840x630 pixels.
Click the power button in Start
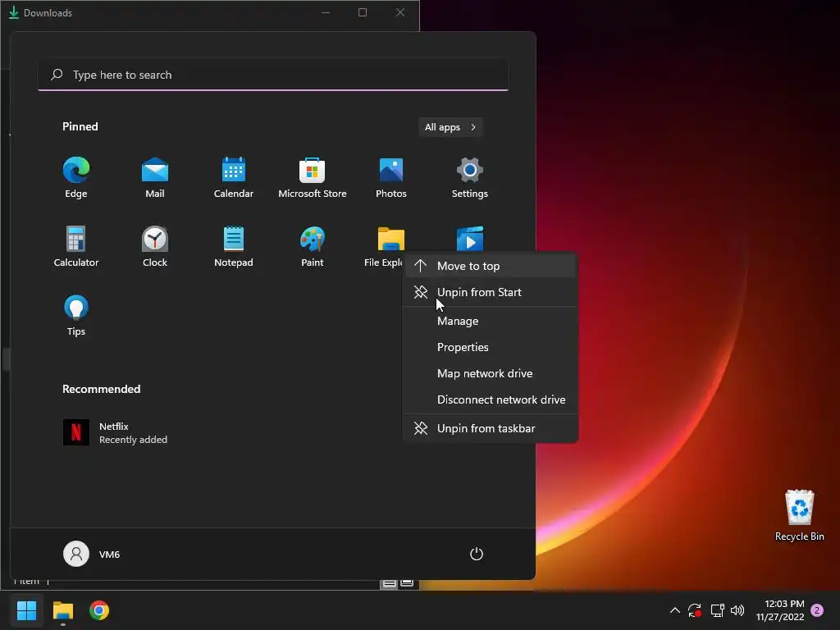477,554
